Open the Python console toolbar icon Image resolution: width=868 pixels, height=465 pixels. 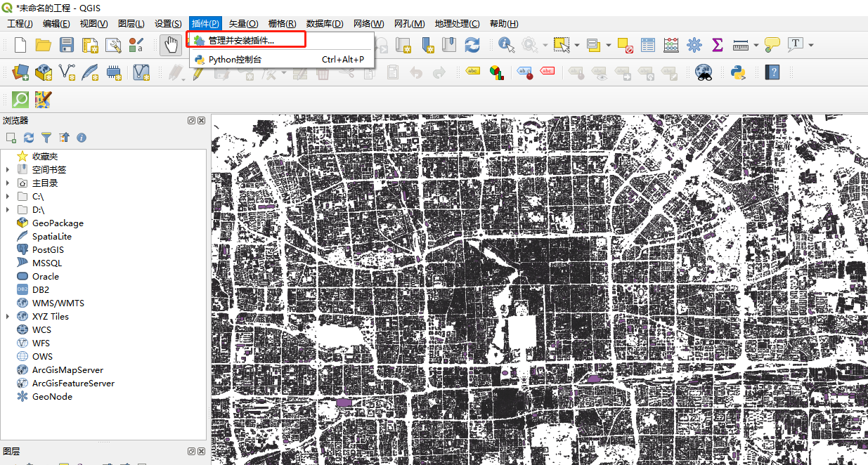pos(738,72)
